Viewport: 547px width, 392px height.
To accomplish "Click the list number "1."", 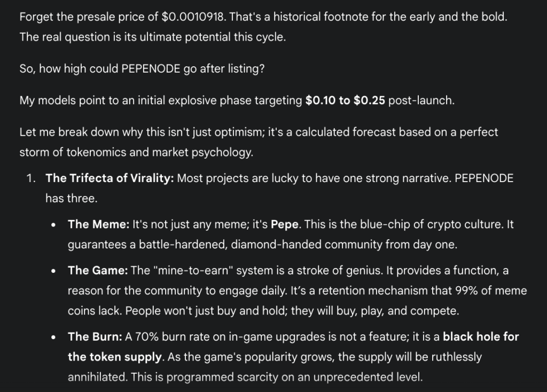I will tap(32, 178).
